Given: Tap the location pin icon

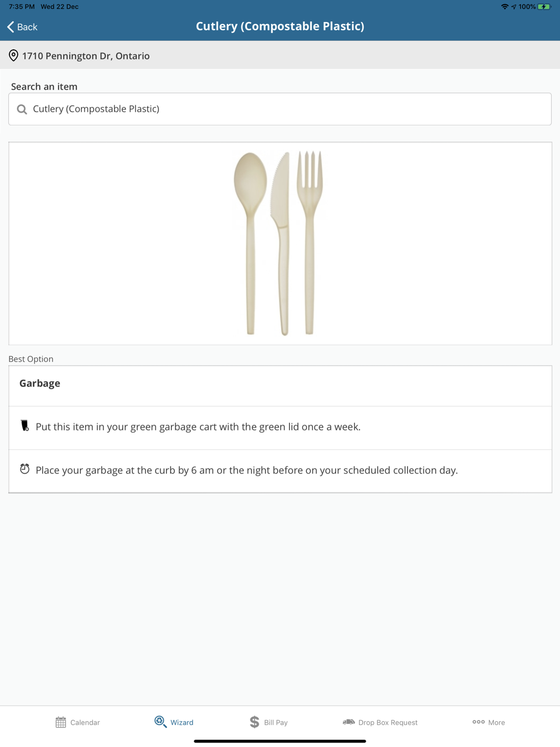Looking at the screenshot, I should pyautogui.click(x=13, y=55).
